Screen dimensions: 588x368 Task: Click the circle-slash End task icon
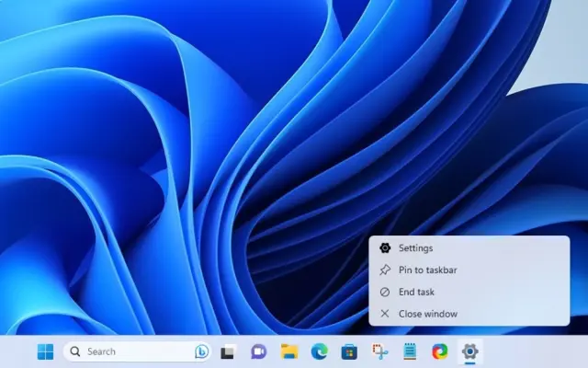(385, 292)
